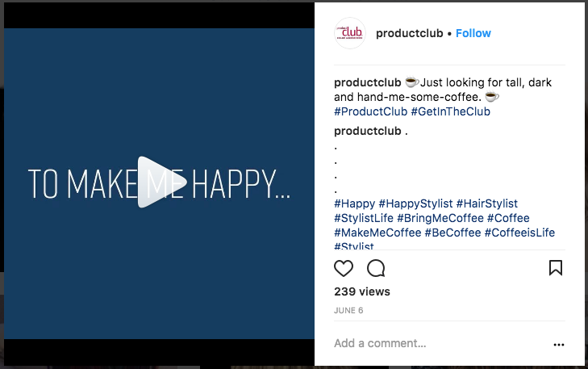Click into Add a comment field

[x=439, y=343]
